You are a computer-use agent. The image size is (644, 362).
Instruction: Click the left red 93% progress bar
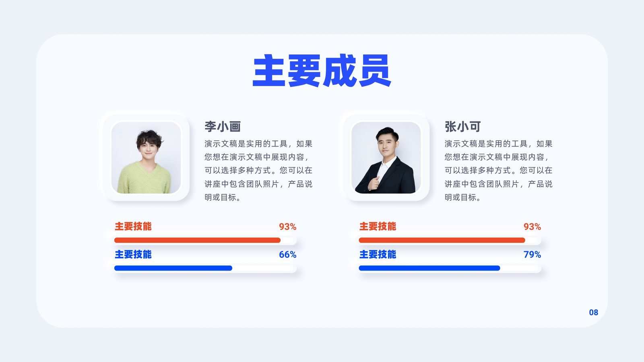[205, 240]
